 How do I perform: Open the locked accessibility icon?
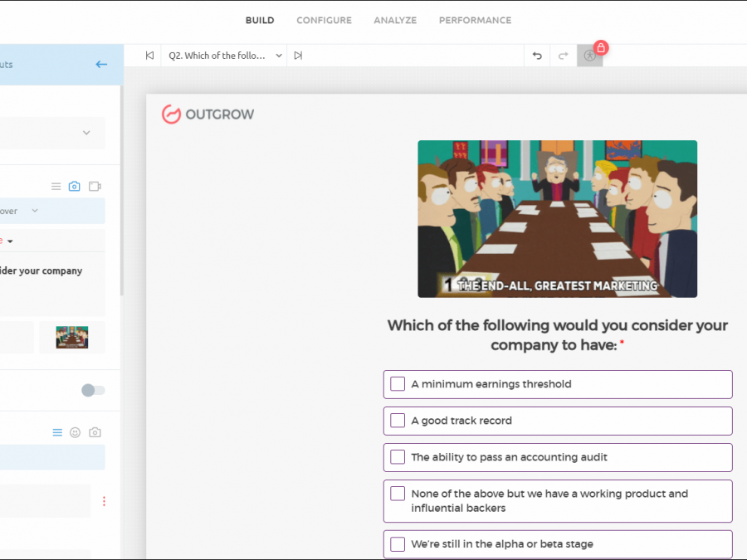pos(590,56)
